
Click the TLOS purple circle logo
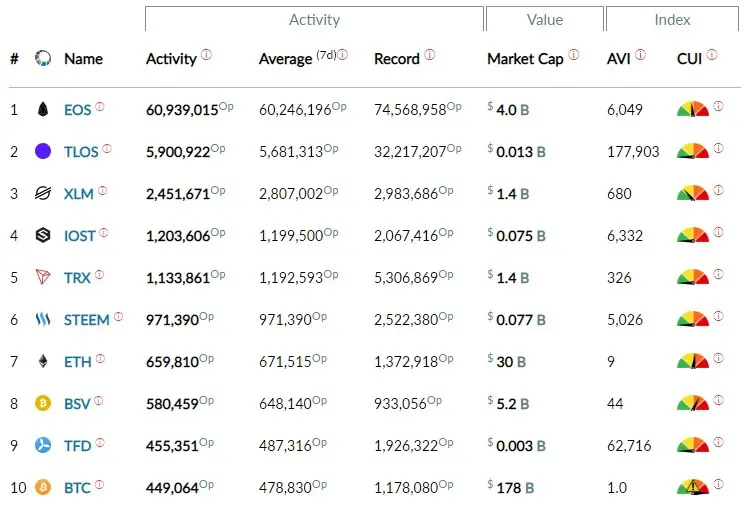(x=43, y=151)
